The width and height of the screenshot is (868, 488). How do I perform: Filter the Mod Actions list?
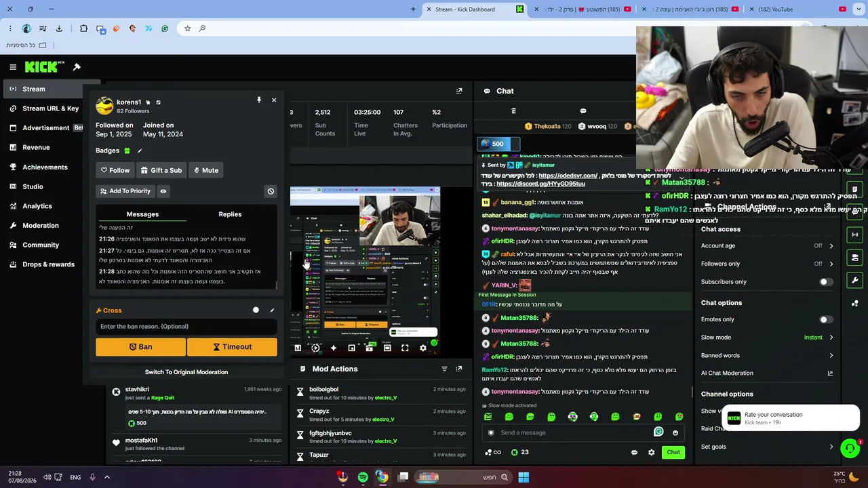(444, 369)
